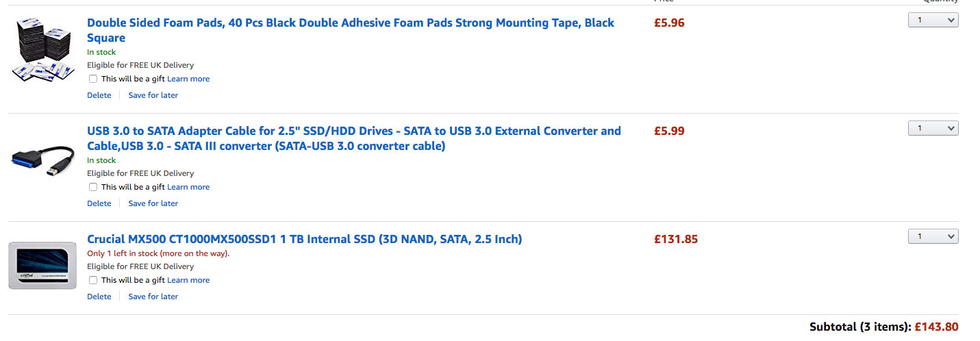The width and height of the screenshot is (980, 341).
Task: Click Learn more under Crucial SSD gift option
Action: click(x=188, y=280)
